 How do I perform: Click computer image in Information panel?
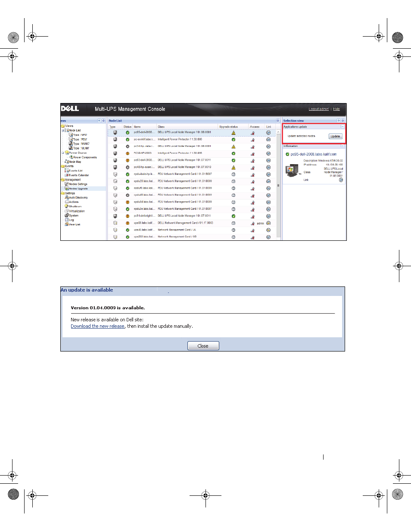coord(293,170)
